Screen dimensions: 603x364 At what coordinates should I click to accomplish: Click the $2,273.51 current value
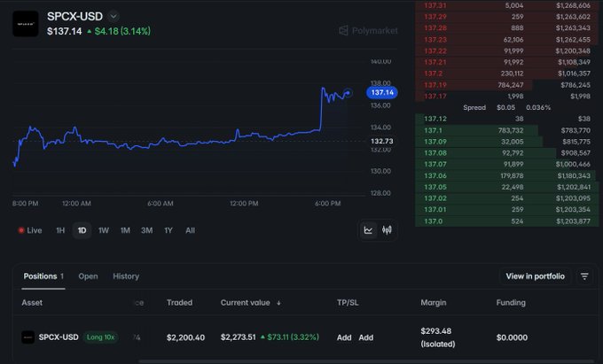click(x=238, y=337)
